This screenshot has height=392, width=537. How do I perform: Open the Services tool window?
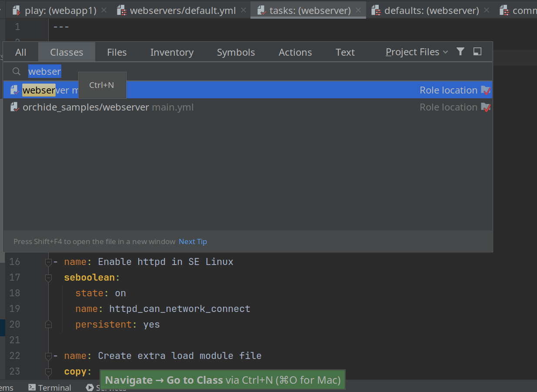106,387
